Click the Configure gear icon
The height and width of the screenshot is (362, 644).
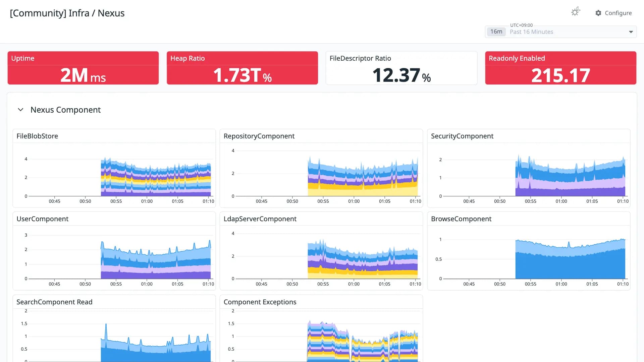598,13
